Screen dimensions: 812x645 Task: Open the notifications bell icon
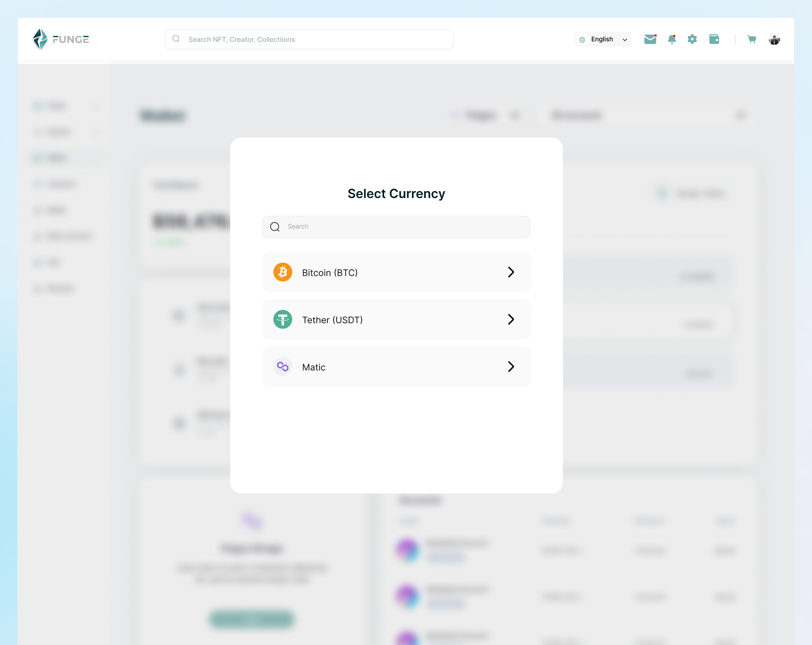click(672, 39)
